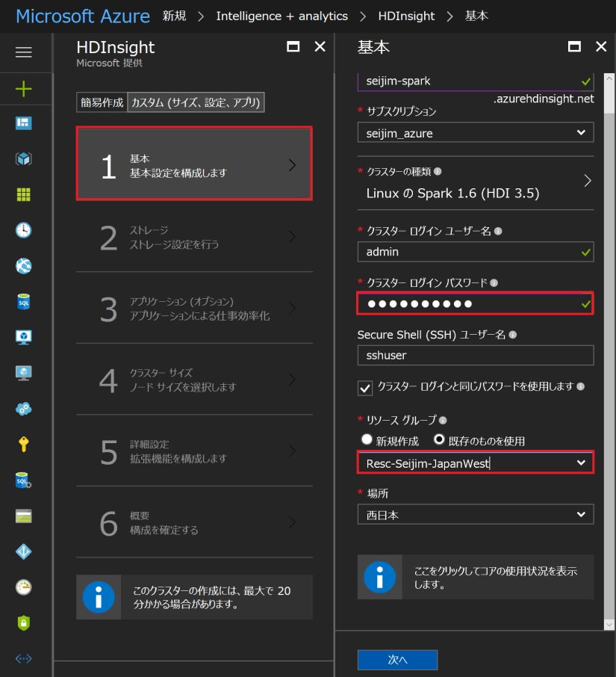Expand the 場所 location dropdown

pyautogui.click(x=476, y=514)
